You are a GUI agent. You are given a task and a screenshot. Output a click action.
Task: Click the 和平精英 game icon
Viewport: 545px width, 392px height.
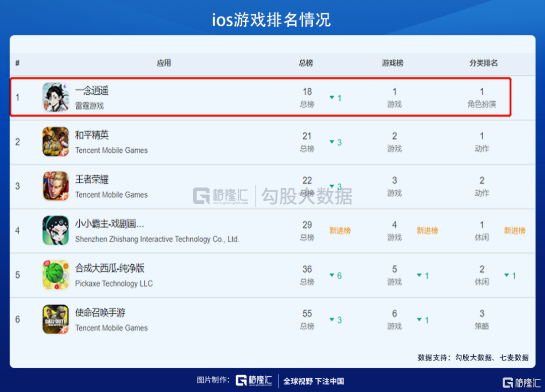coord(56,141)
